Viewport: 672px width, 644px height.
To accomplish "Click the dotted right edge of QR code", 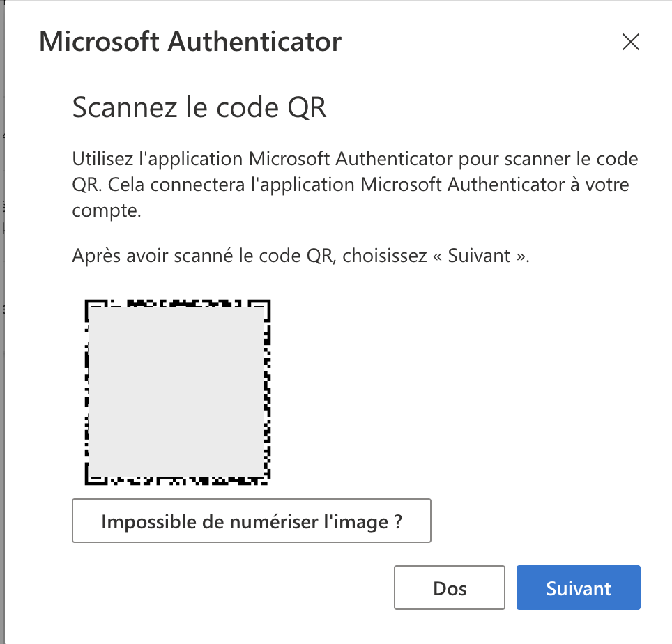I will click(268, 392).
